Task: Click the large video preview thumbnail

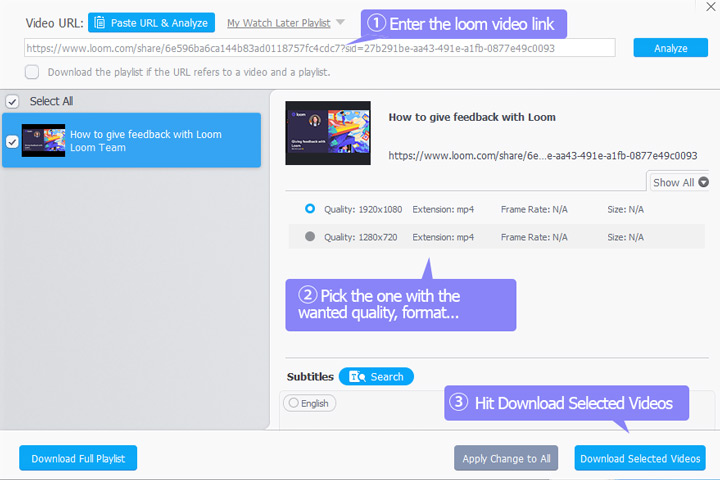Action: click(x=328, y=133)
